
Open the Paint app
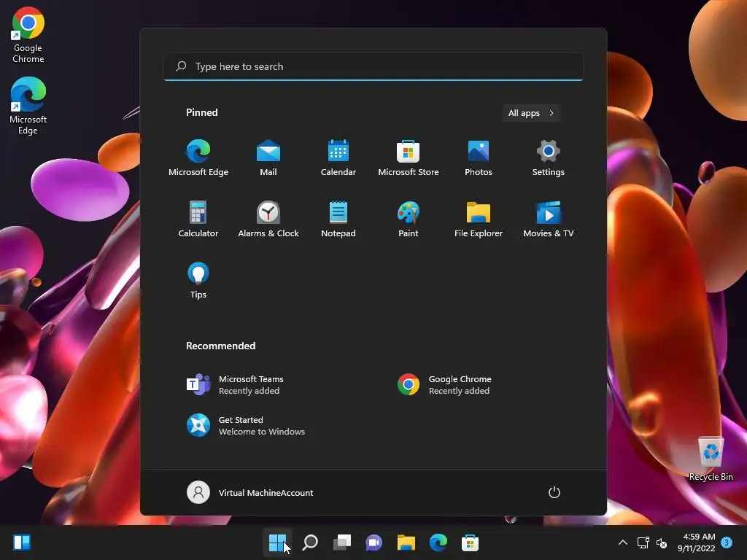click(409, 219)
